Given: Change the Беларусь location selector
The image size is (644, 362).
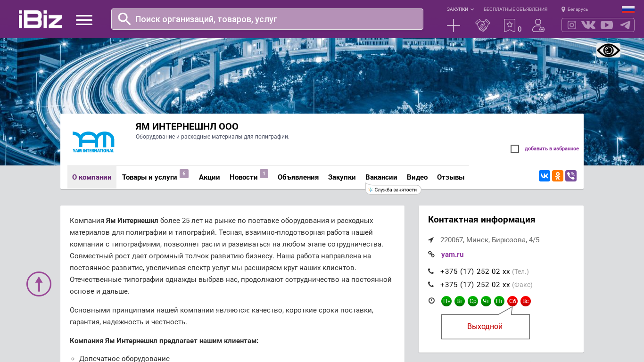Looking at the screenshot, I should click(x=575, y=9).
